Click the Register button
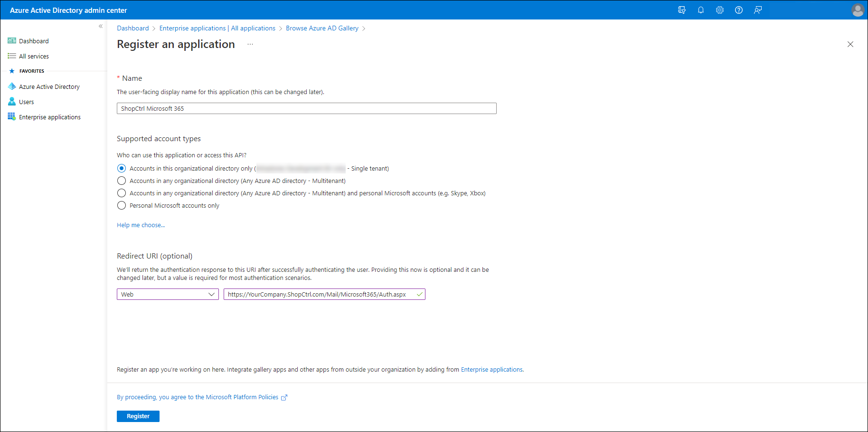This screenshot has width=868, height=432. point(138,416)
